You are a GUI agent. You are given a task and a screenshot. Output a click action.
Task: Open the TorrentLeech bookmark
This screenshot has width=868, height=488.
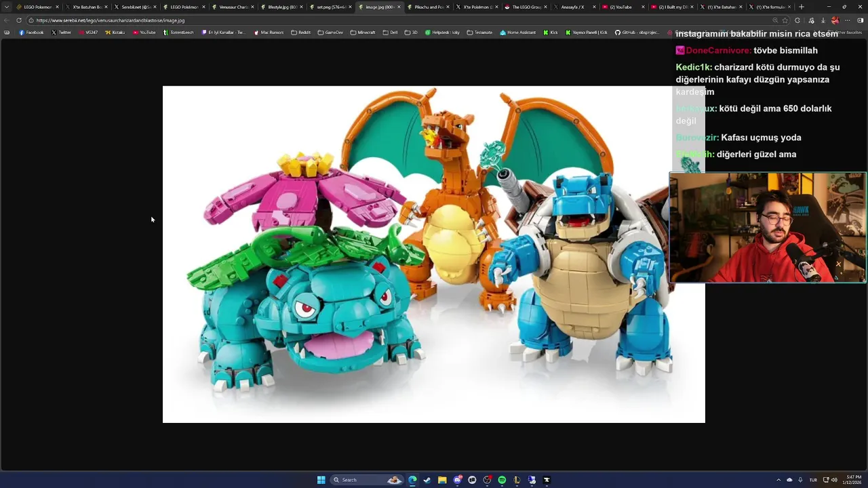click(178, 33)
